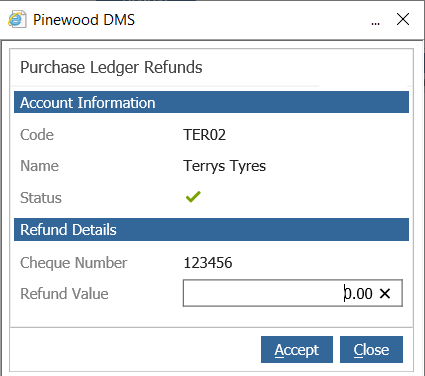Image resolution: width=425 pixels, height=376 pixels.
Task: Select the Refund Details header bar
Action: point(211,229)
